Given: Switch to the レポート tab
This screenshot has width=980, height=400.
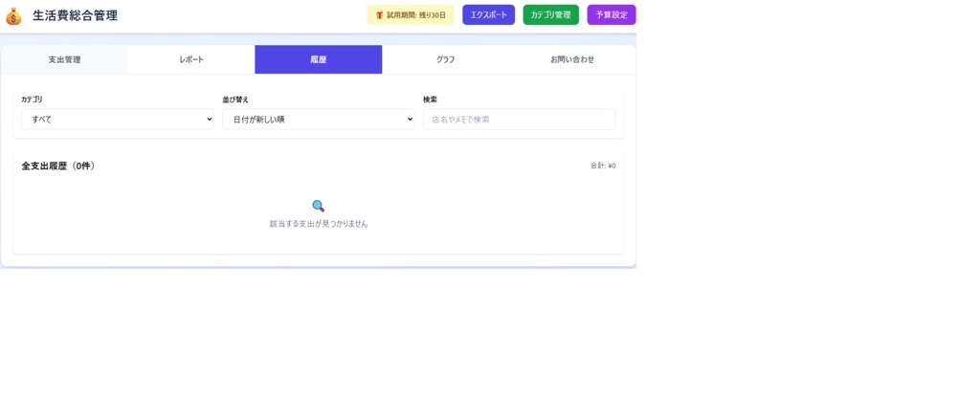Looking at the screenshot, I should (x=191, y=60).
